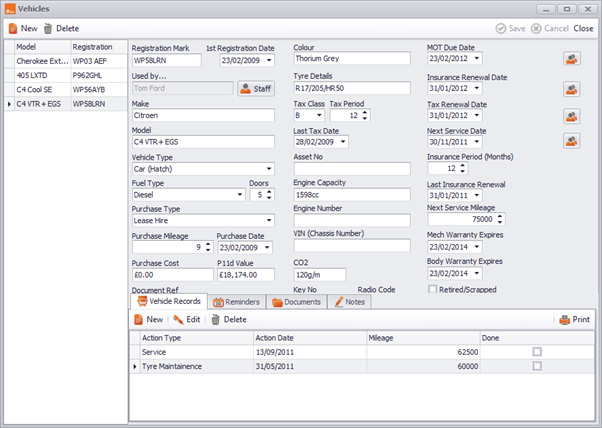Switch to the Vehicle Records tab
This screenshot has width=602, height=428.
(169, 301)
